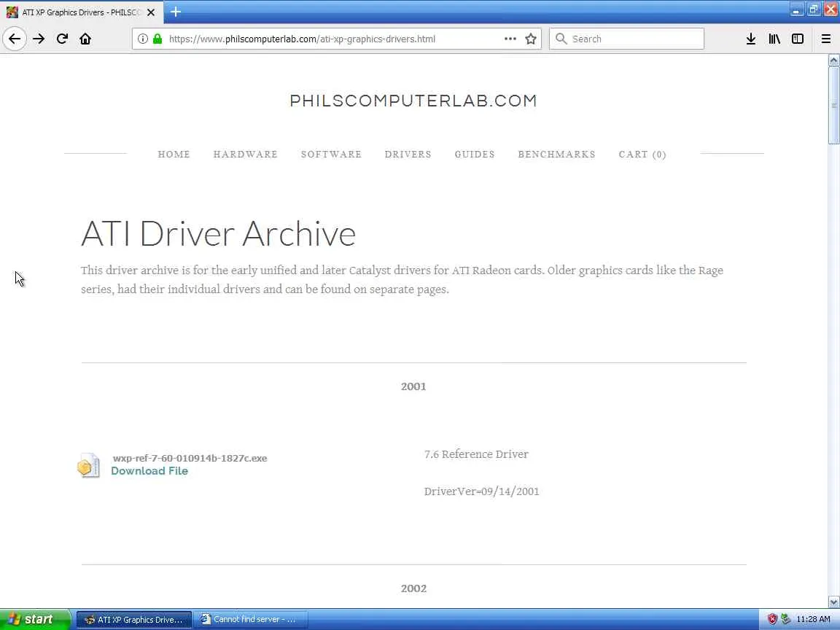Viewport: 840px width, 630px height.
Task: Click the green secure padlock icon
Action: pyautogui.click(x=157, y=39)
